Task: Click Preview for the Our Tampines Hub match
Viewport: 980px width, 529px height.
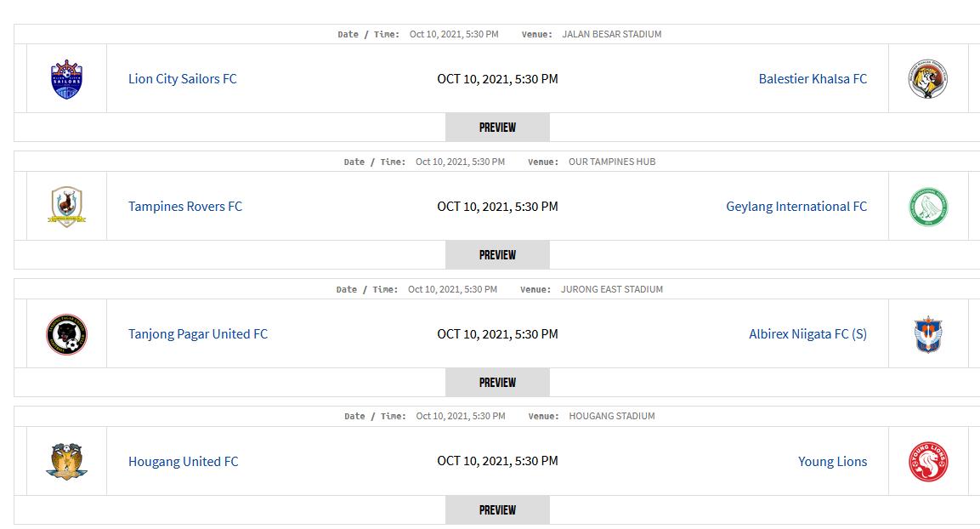Action: [497, 254]
